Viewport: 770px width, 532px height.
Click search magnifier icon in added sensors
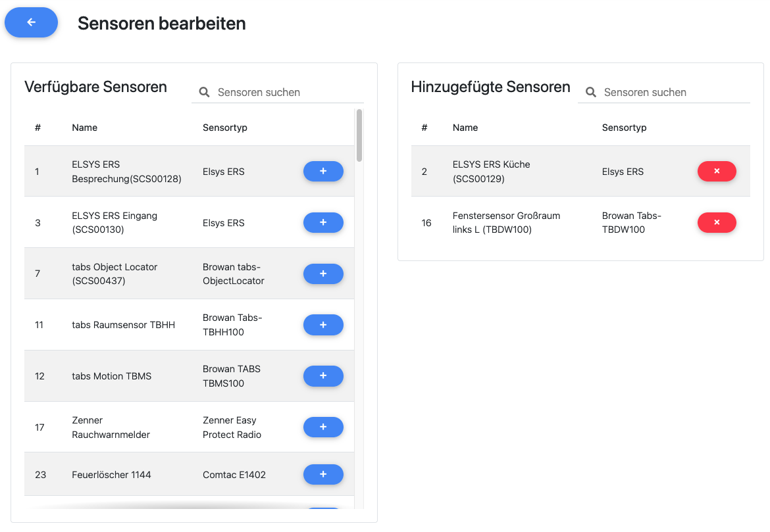[591, 92]
